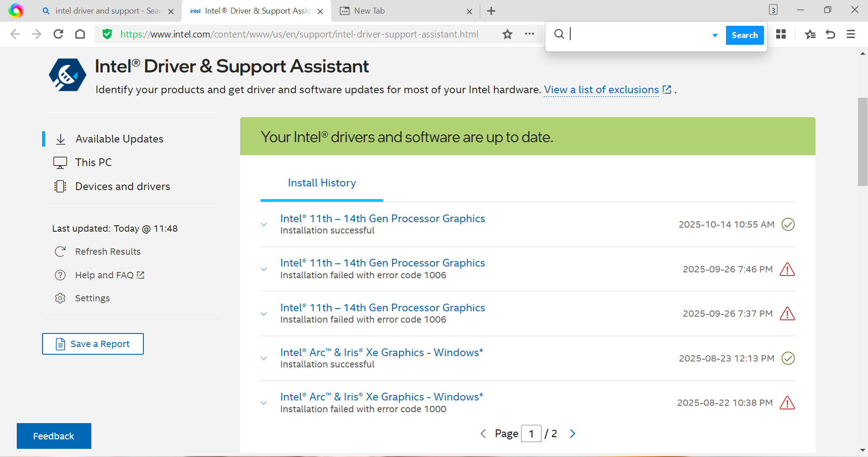Click the warning icon for 2025-09-26 7:37 PM
868x457 pixels.
click(787, 314)
